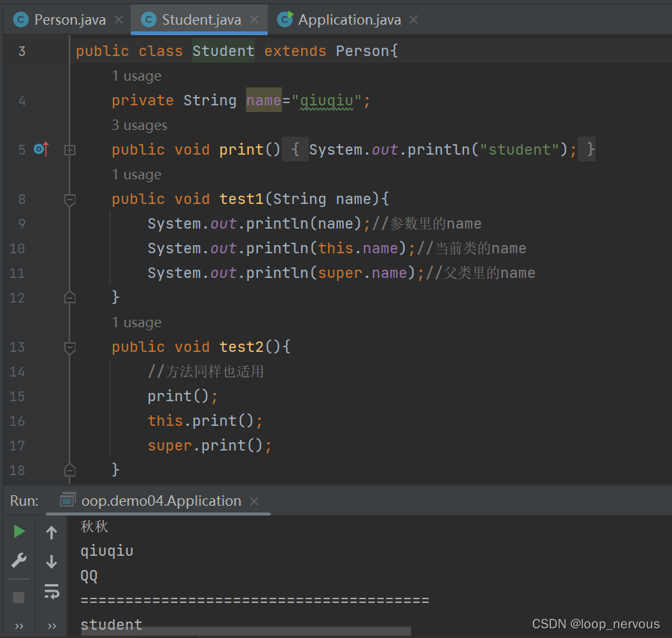672x638 pixels.
Task: Click the down arrow in the Run toolbar
Action: pyautogui.click(x=52, y=561)
